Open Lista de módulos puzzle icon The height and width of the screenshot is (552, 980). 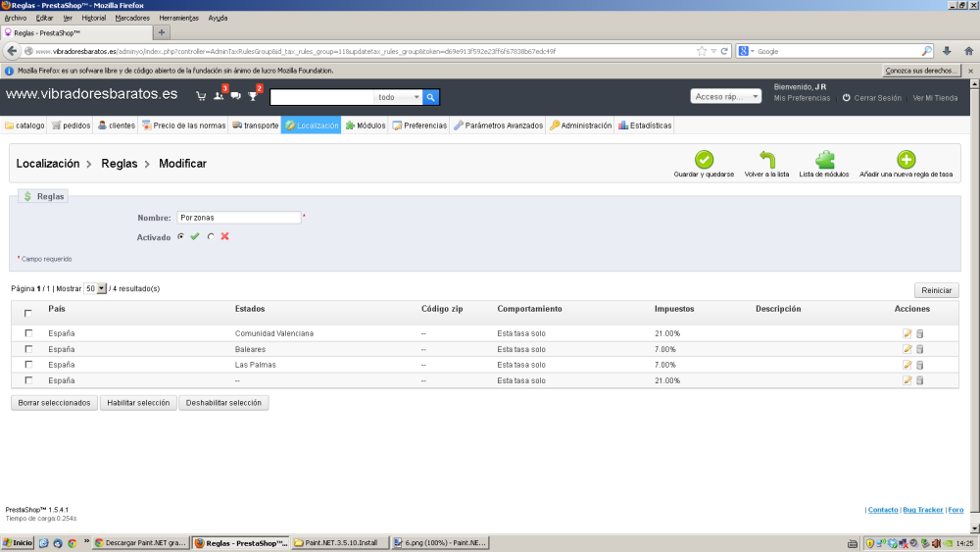coord(824,160)
